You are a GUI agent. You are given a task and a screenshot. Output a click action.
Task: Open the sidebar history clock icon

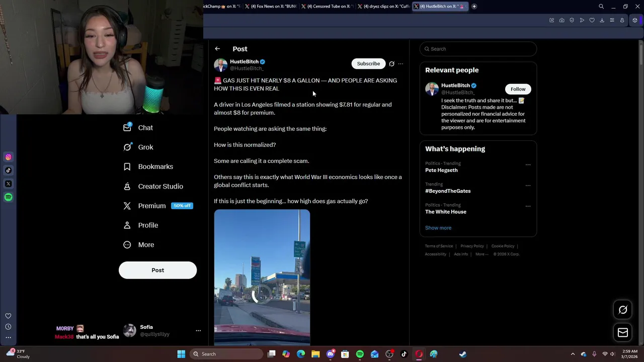(x=8, y=327)
